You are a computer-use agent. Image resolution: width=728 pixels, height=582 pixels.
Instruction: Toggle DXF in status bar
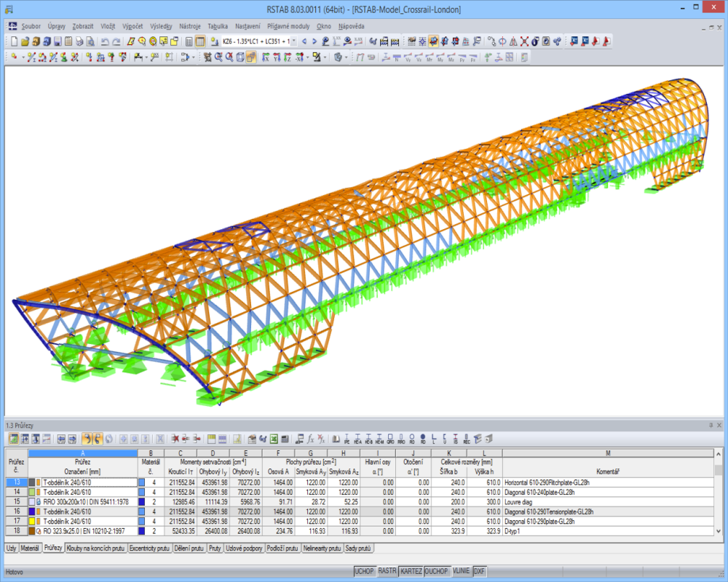tap(479, 571)
